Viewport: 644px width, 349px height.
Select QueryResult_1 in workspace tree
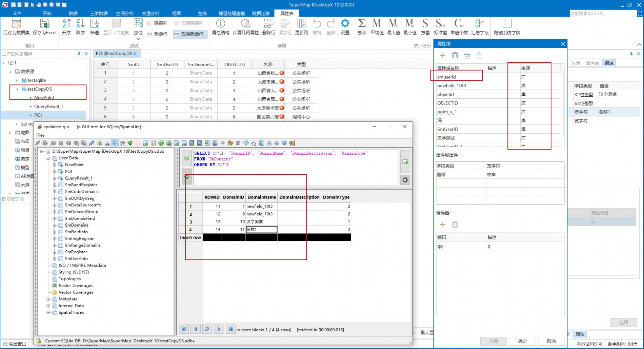coord(48,106)
